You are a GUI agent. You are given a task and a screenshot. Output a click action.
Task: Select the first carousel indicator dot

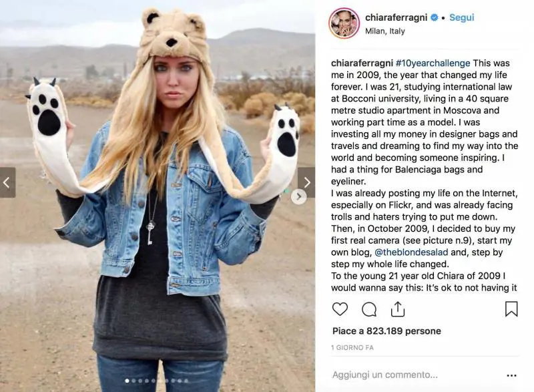click(x=127, y=381)
